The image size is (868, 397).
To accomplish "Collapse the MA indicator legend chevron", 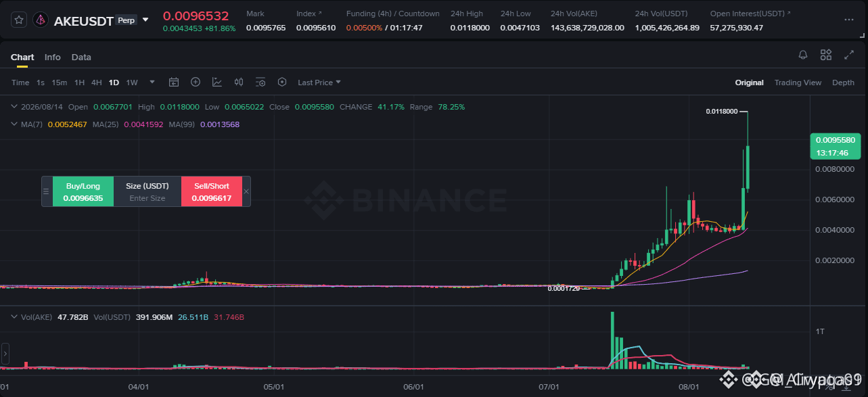I will (x=15, y=124).
